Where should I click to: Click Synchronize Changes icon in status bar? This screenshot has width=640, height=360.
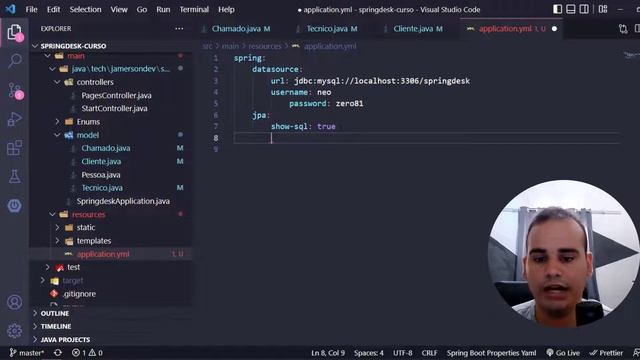pyautogui.click(x=58, y=353)
